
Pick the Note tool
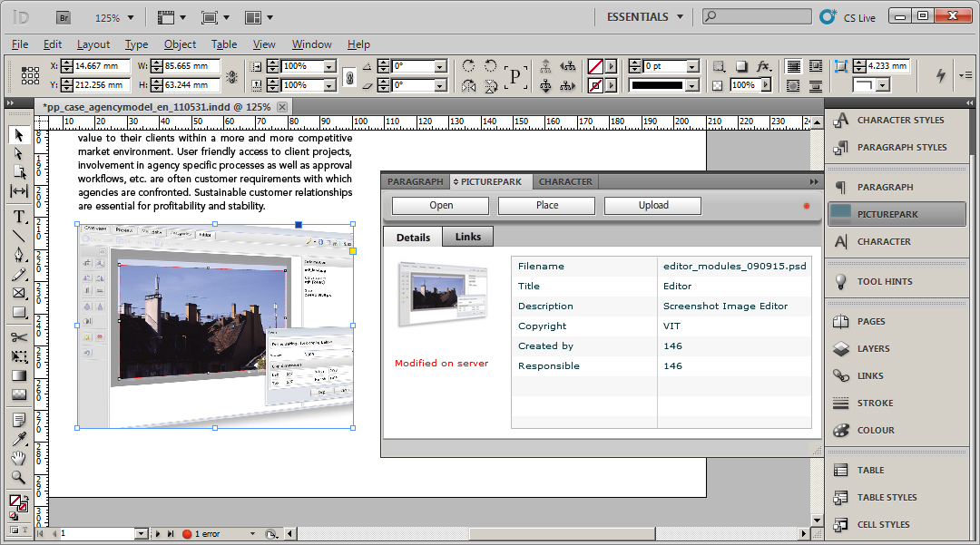pos(19,420)
